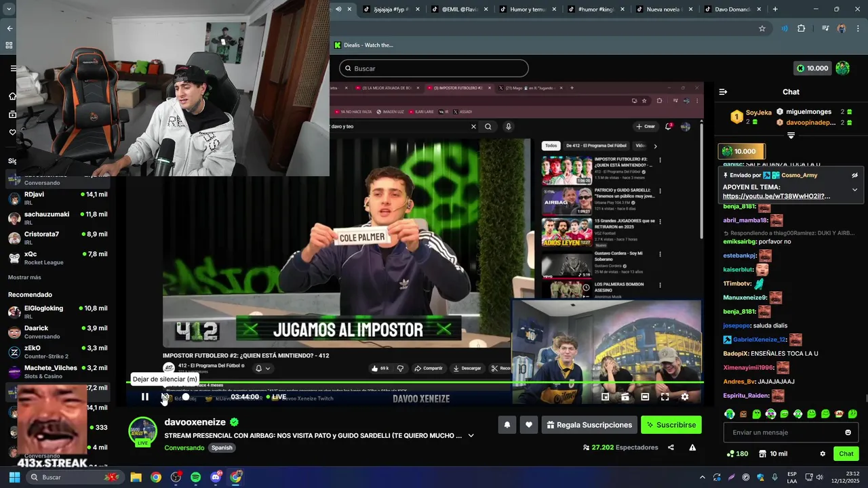This screenshot has width=868, height=488.
Task: Open Discord from the taskbar
Action: pyautogui.click(x=216, y=477)
